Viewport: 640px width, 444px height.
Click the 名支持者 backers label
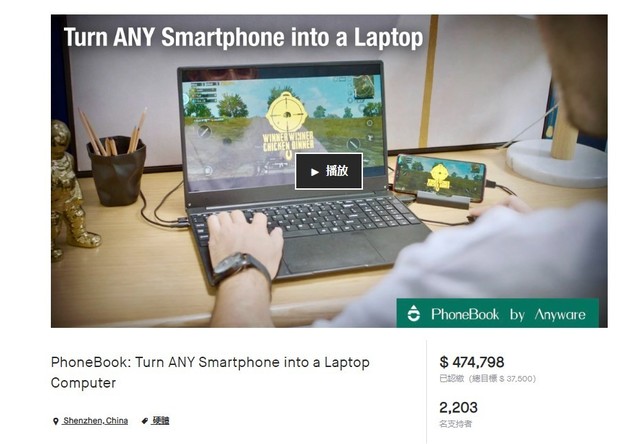point(456,424)
